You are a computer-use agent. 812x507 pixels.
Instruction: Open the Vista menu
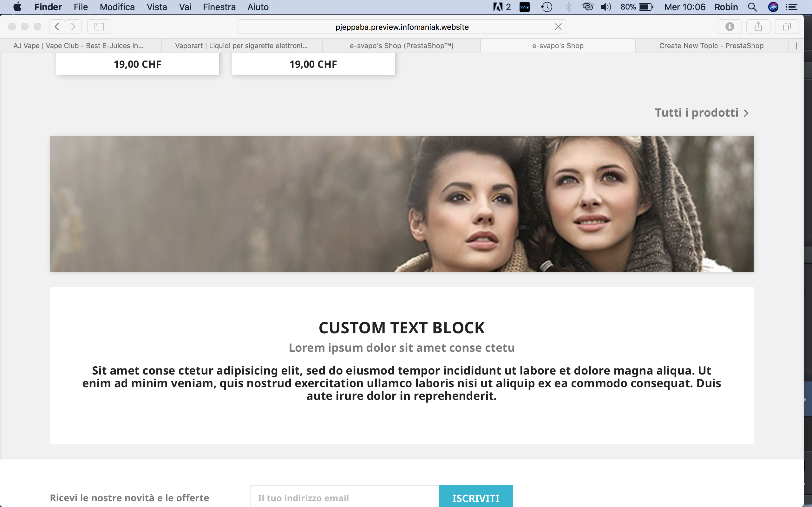(x=156, y=7)
